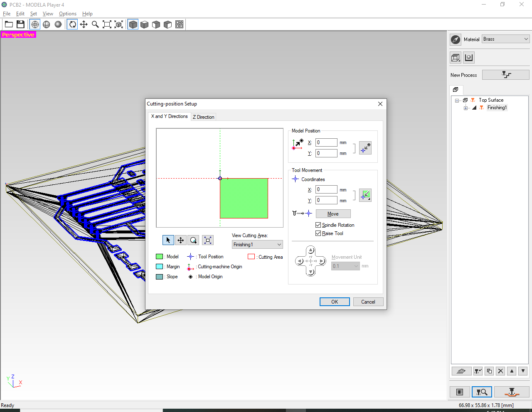This screenshot has height=412, width=532.
Task: Activate the Rotate view tool
Action: [x=72, y=25]
